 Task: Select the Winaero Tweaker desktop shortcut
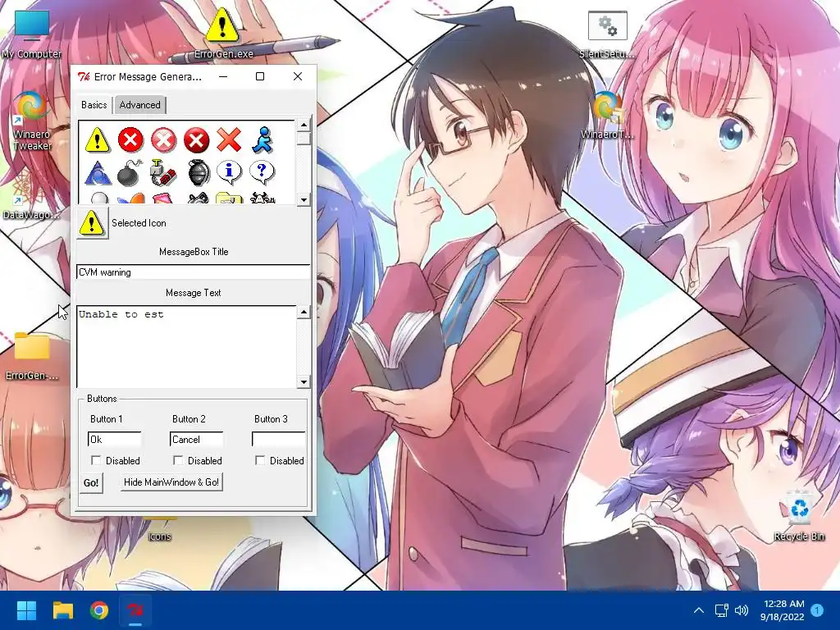[x=32, y=121]
